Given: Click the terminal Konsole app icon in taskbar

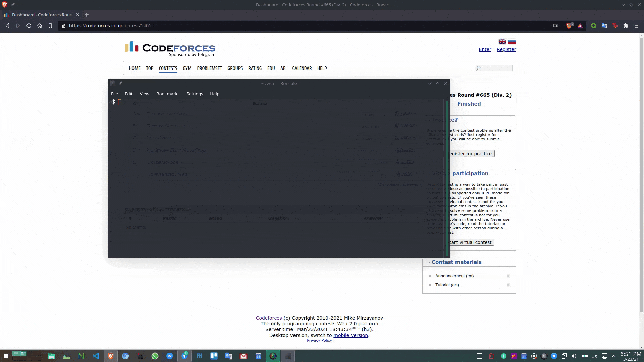Looking at the screenshot, I should pos(287,356).
